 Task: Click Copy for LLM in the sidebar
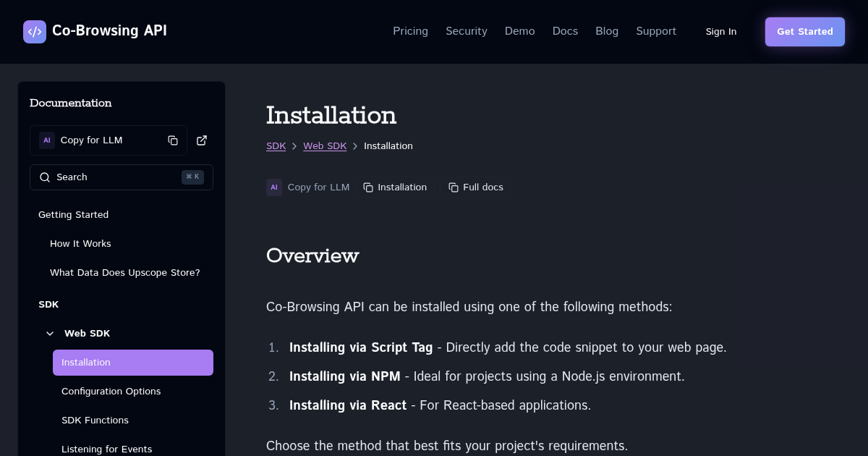pyautogui.click(x=109, y=140)
